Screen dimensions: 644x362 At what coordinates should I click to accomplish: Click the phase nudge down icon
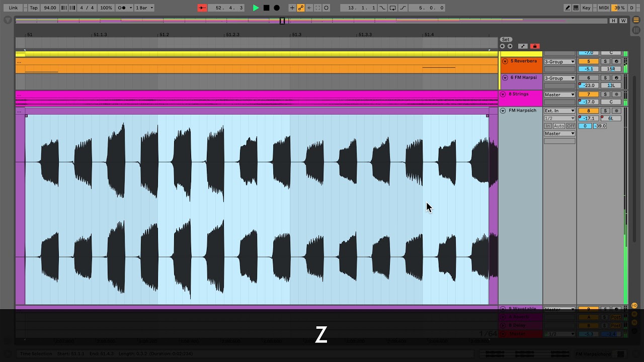coord(64,8)
